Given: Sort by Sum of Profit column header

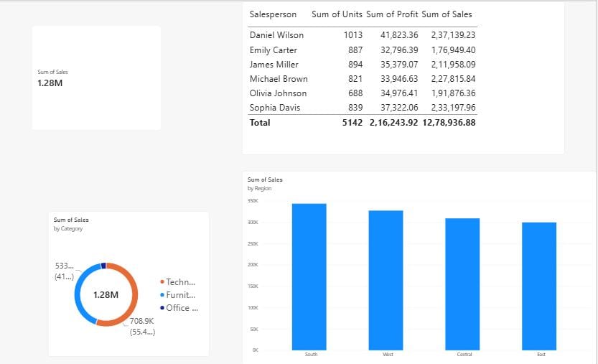Looking at the screenshot, I should pyautogui.click(x=392, y=14).
